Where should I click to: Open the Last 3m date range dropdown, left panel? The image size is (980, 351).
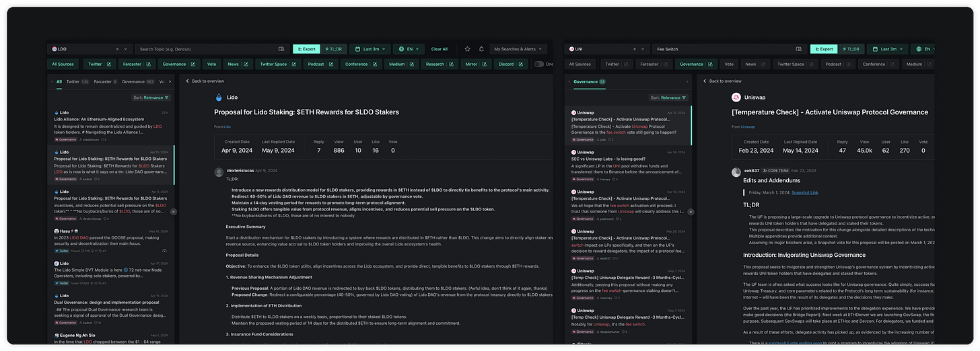tap(369, 49)
